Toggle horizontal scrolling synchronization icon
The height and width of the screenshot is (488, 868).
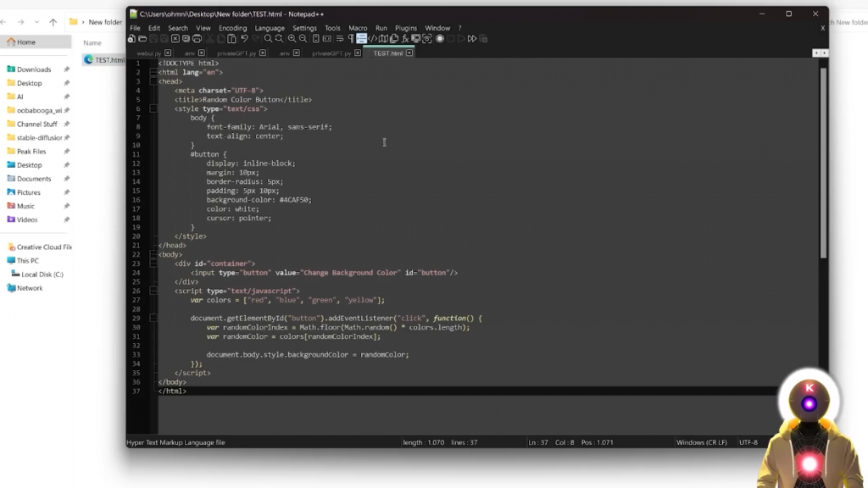pos(327,39)
